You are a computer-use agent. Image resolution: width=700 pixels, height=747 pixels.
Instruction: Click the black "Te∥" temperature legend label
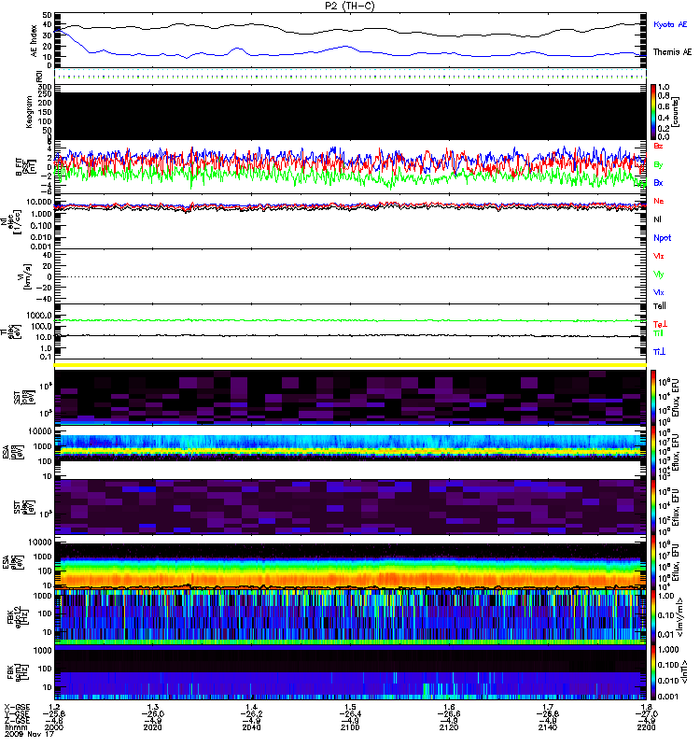[x=660, y=306]
